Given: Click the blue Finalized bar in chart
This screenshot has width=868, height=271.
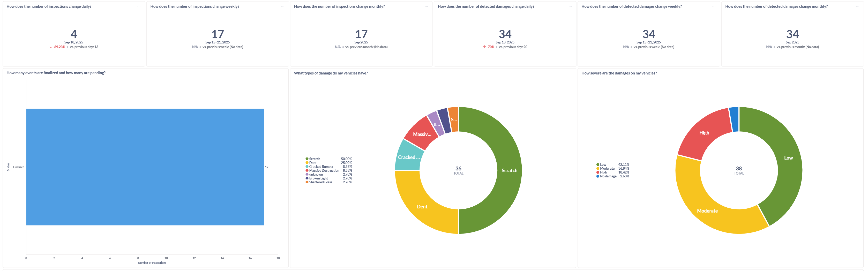Looking at the screenshot, I should point(145,167).
